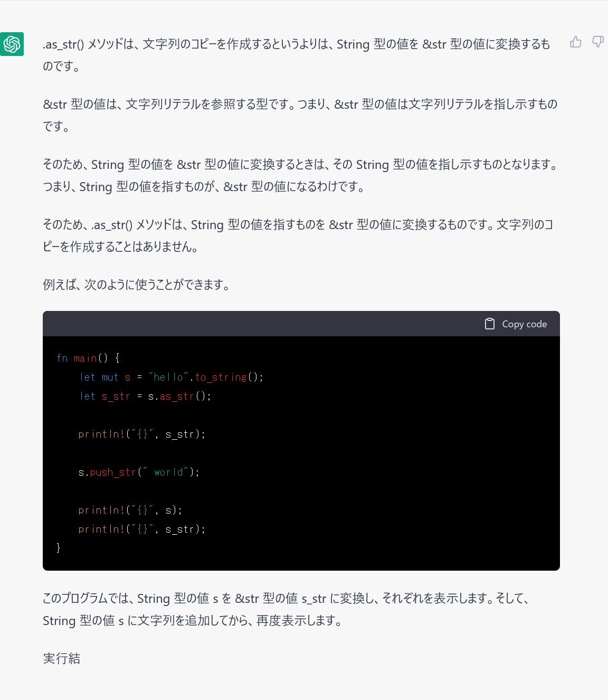The width and height of the screenshot is (608, 700).
Task: Click the paragraph starting 'そのため、.as_str() メソッドは'
Action: [299, 235]
